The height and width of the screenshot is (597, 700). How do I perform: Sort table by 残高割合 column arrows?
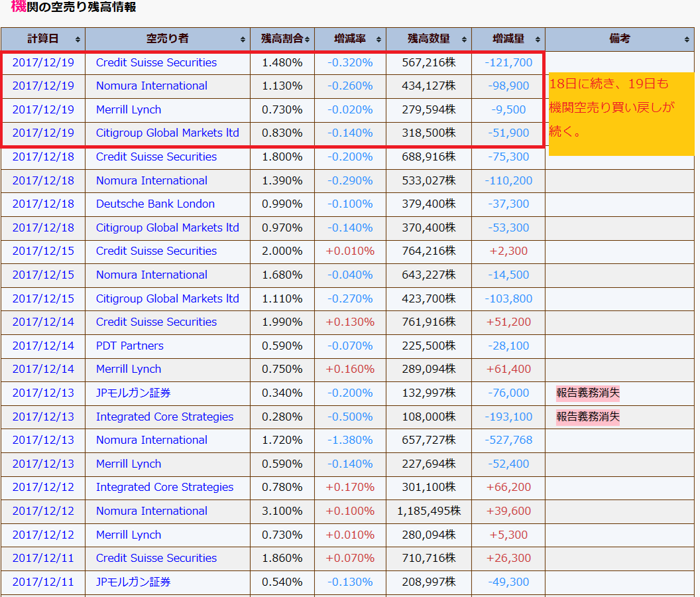pyautogui.click(x=307, y=39)
